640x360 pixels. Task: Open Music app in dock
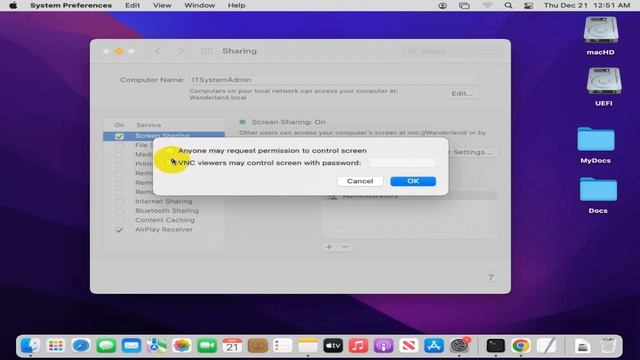tap(358, 346)
